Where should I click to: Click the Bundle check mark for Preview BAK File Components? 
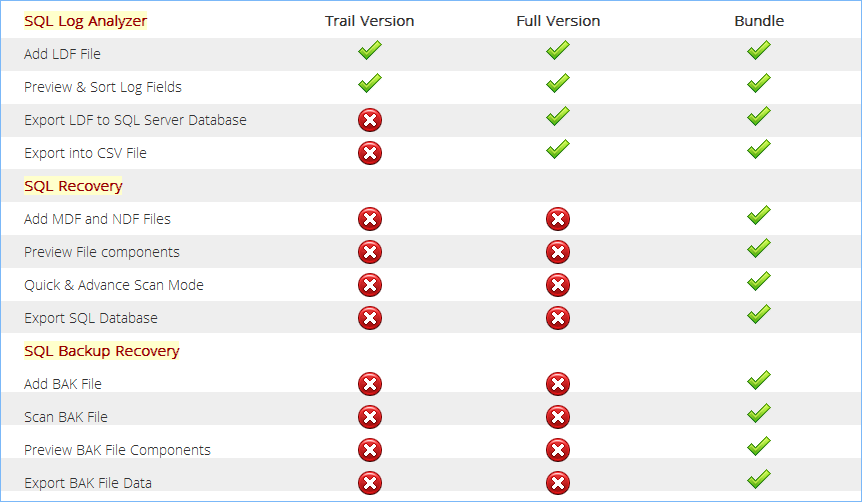759,446
